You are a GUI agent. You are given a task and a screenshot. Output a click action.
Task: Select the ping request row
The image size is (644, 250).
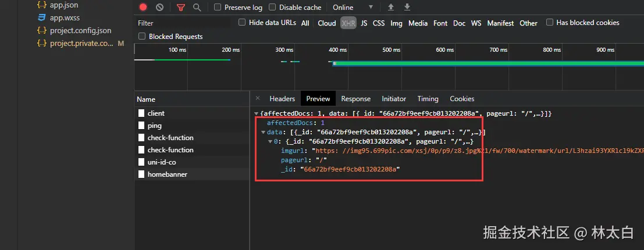(192, 126)
